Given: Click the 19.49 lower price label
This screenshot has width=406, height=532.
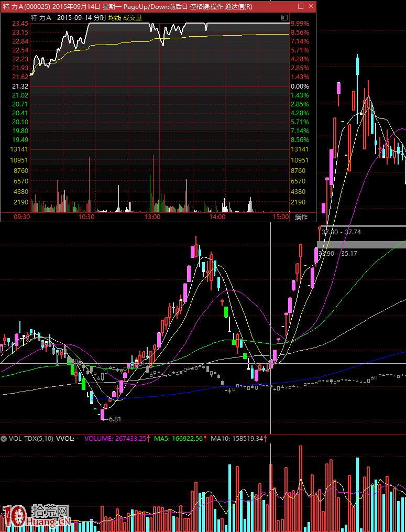Looking at the screenshot, I should (x=20, y=140).
